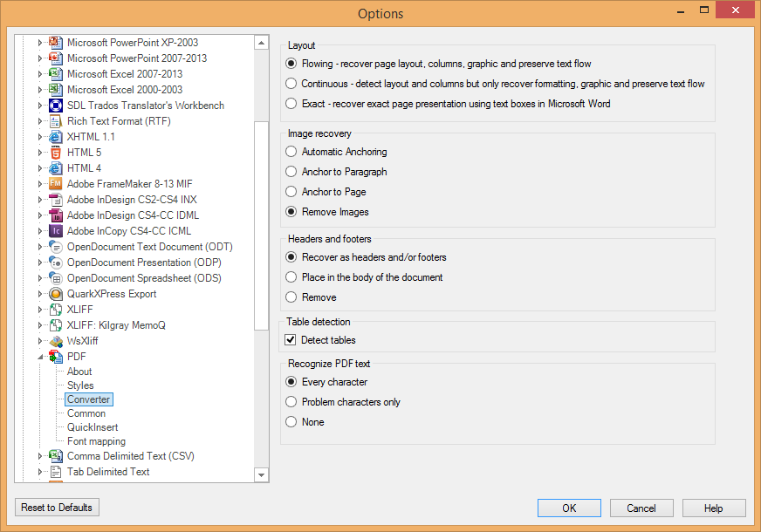Click the tree scrollbar down arrow
Image resolution: width=761 pixels, height=532 pixels.
[261, 474]
